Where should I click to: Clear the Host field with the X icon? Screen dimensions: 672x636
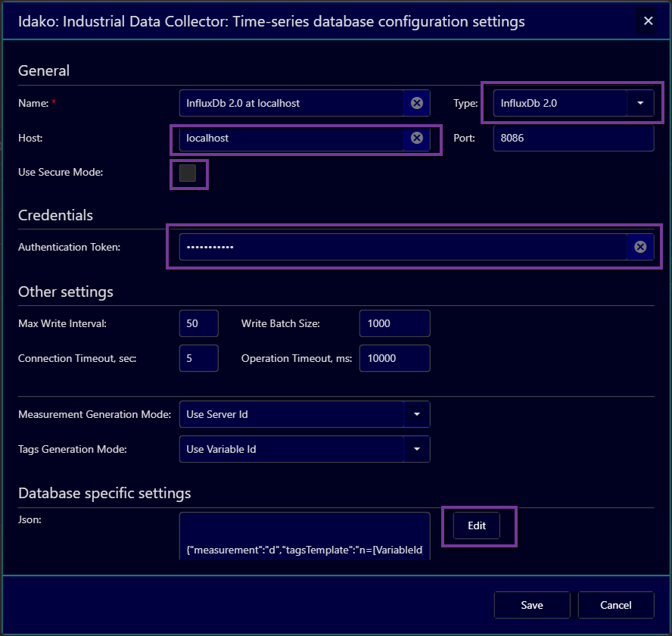click(x=416, y=138)
